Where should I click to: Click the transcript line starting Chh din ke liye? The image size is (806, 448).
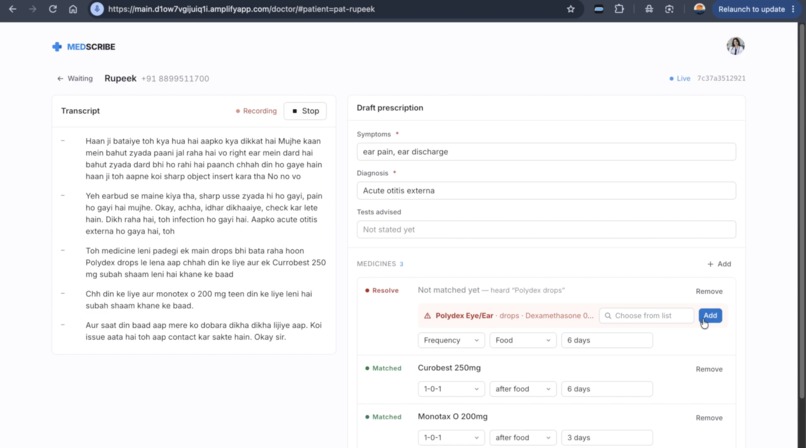tap(198, 300)
